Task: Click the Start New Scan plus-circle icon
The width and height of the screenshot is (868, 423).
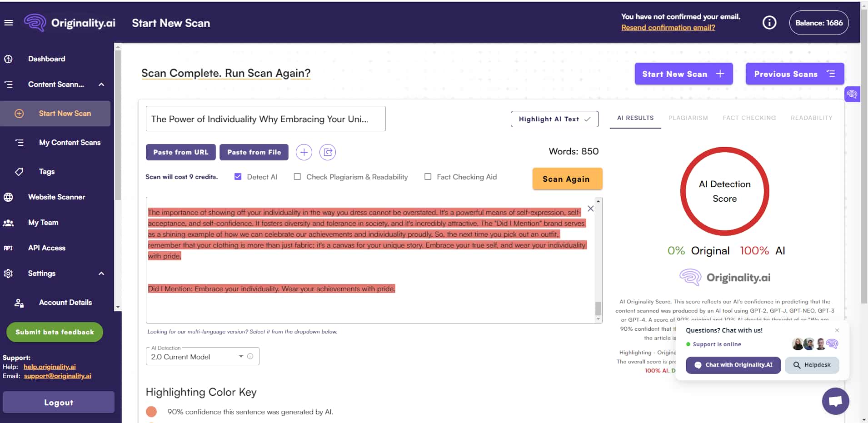Action: coord(19,114)
